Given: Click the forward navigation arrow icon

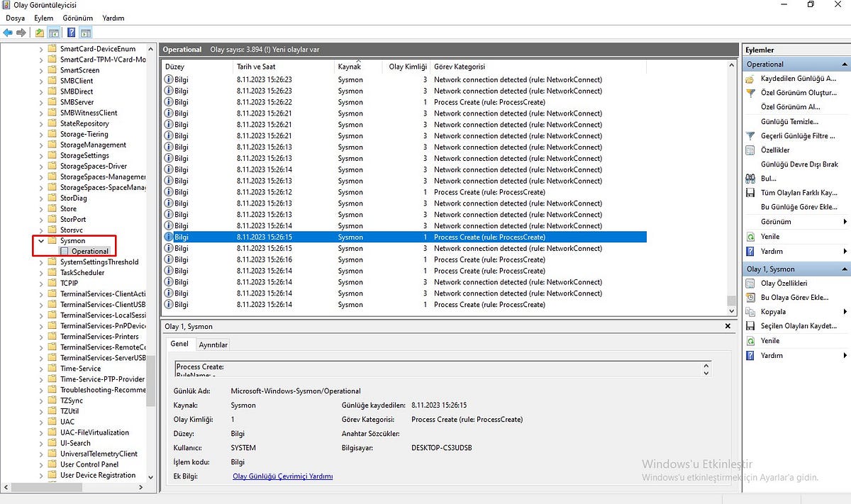Looking at the screenshot, I should [x=22, y=32].
